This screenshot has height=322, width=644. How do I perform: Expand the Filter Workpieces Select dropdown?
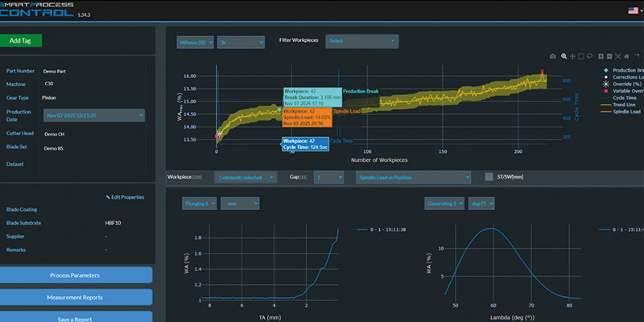coord(361,41)
